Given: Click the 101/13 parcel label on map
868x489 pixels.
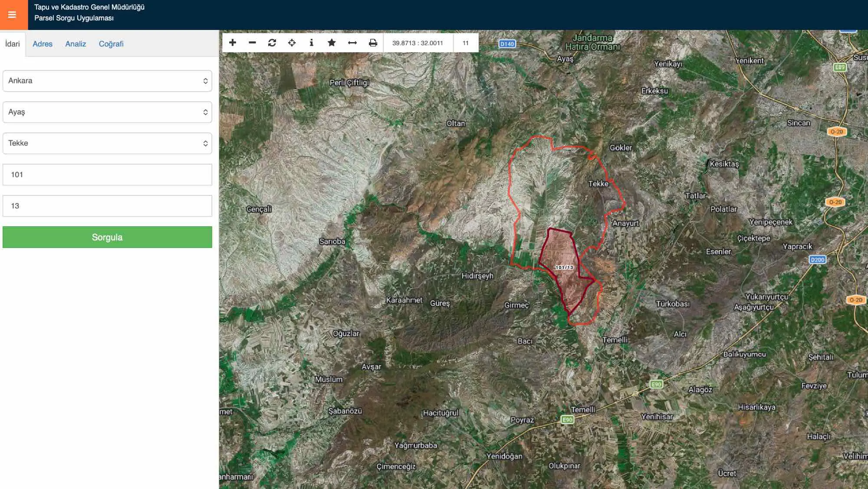Looking at the screenshot, I should click(564, 268).
